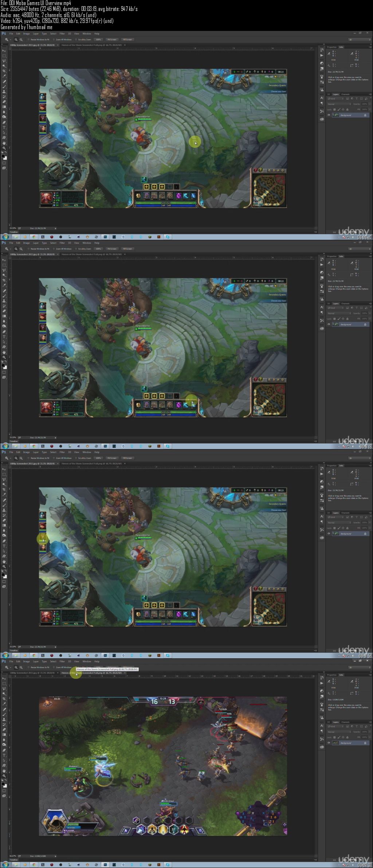Click the Fit Screen button in 00:01:18 frame

tap(112, 249)
